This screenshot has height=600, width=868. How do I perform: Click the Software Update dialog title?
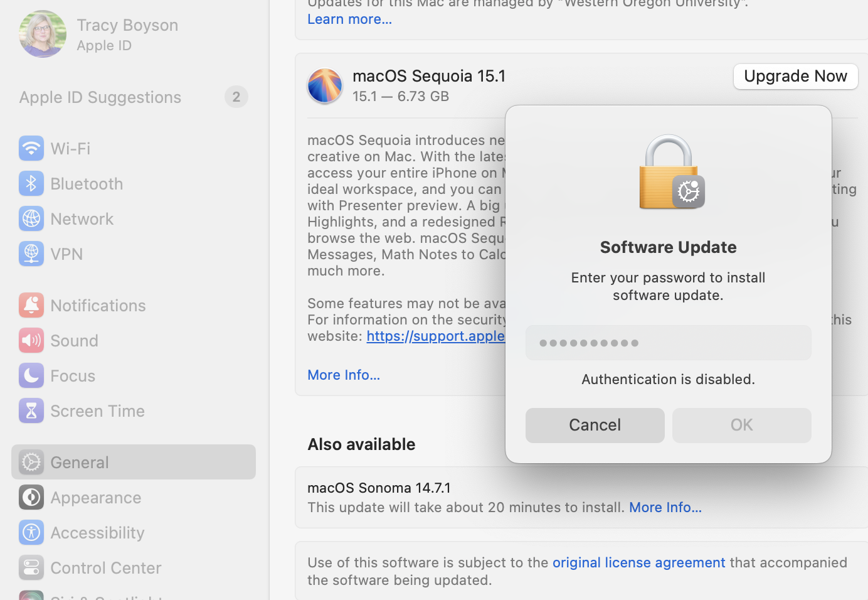tap(668, 247)
